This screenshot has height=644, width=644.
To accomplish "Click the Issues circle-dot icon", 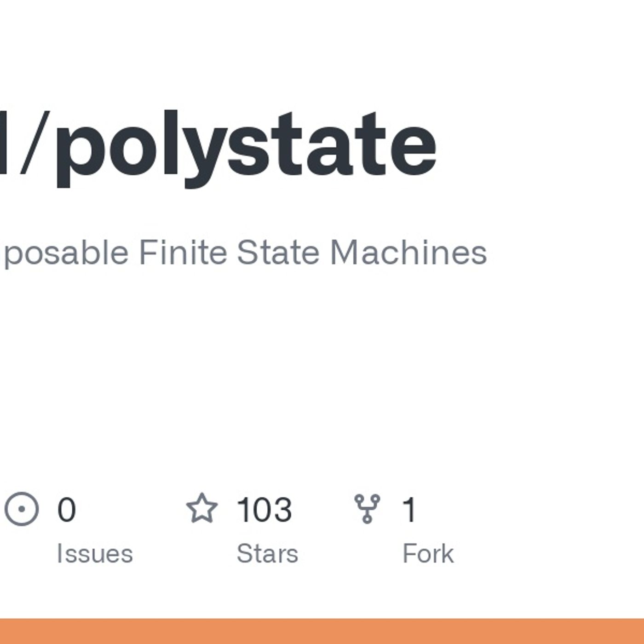I will pyautogui.click(x=21, y=509).
